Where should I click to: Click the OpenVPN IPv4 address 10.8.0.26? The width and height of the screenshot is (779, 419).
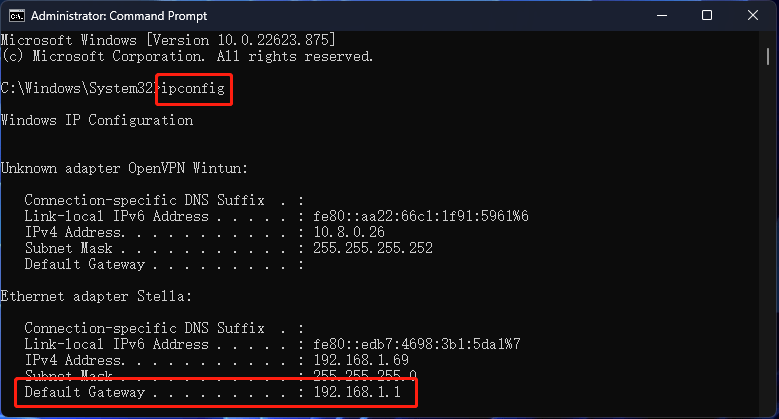(346, 232)
